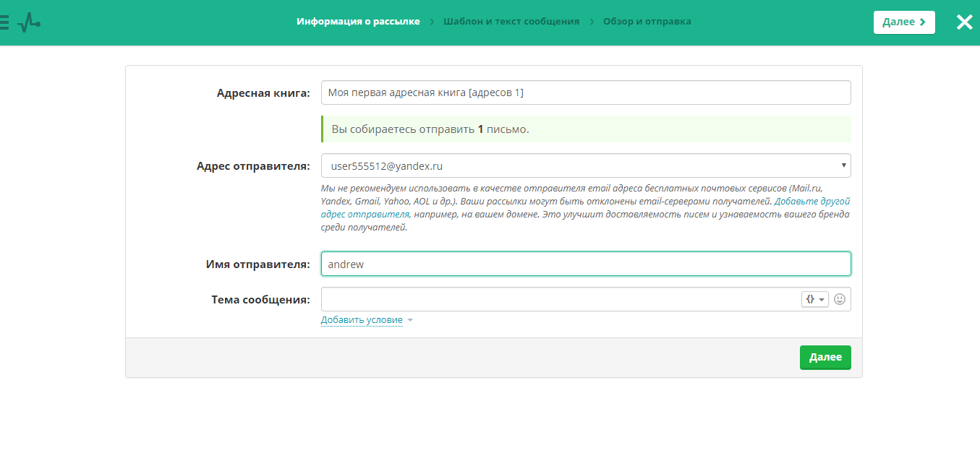
Task: Click chevron after 'Информация о рассылке' step
Action: (x=432, y=22)
